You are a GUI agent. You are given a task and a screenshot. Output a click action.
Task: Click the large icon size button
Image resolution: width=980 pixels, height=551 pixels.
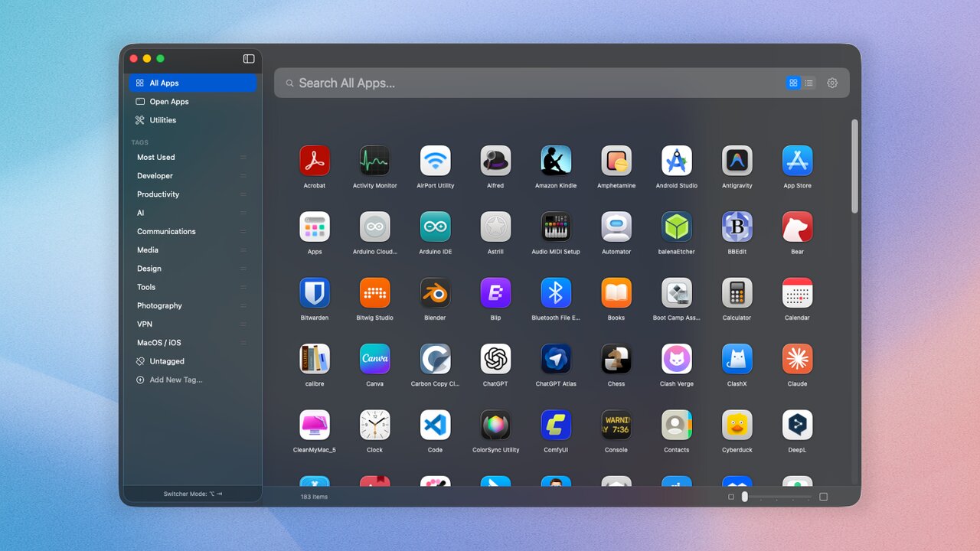point(824,497)
